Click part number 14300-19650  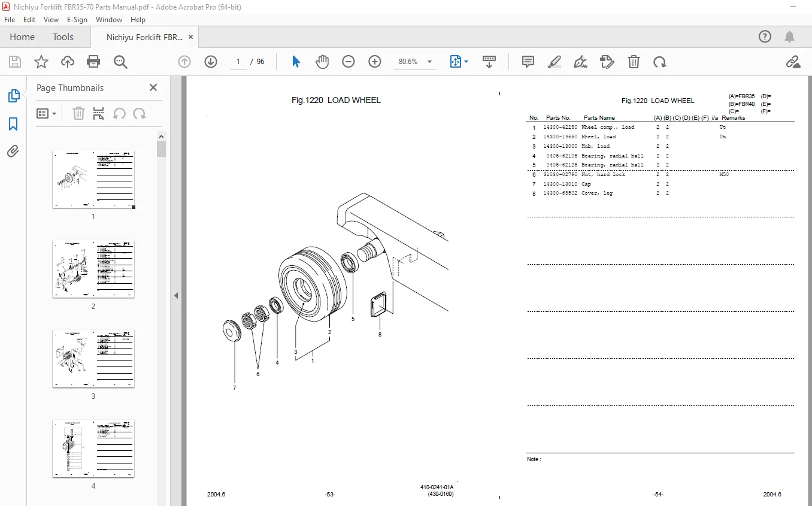pos(560,137)
